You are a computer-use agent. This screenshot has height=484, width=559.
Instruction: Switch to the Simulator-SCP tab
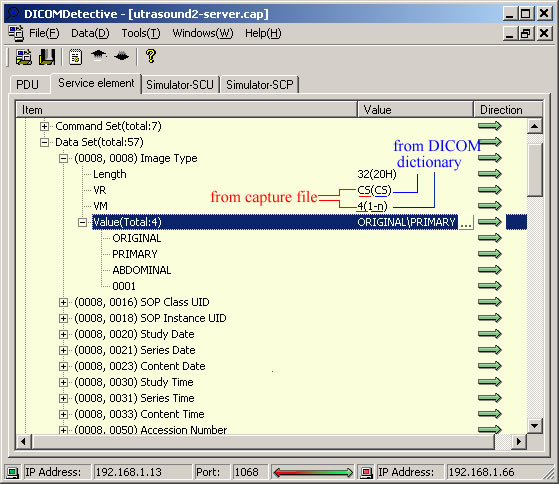click(x=259, y=85)
